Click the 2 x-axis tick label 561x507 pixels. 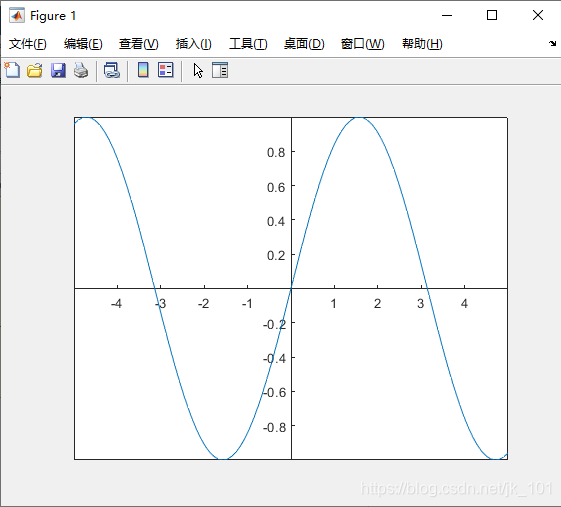pyautogui.click(x=377, y=304)
